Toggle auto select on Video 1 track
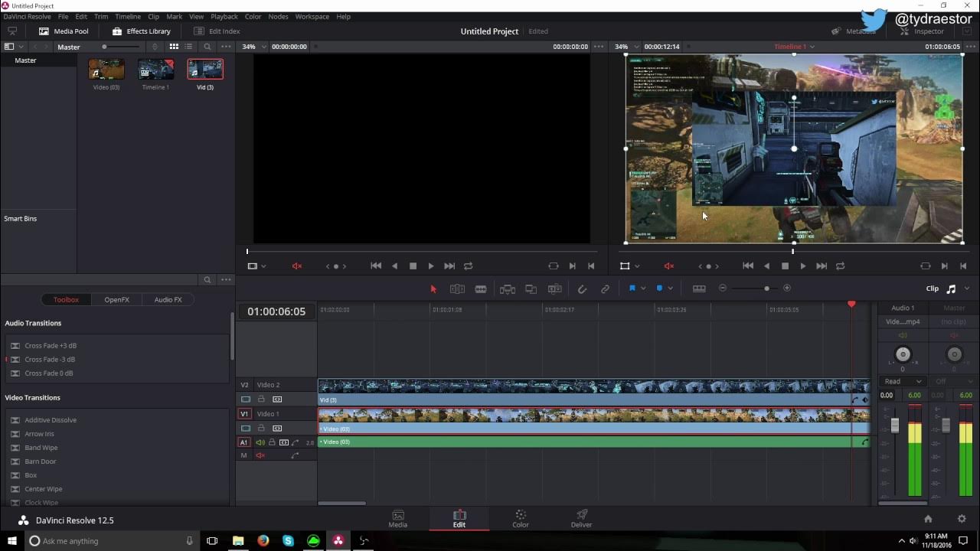 click(x=277, y=429)
